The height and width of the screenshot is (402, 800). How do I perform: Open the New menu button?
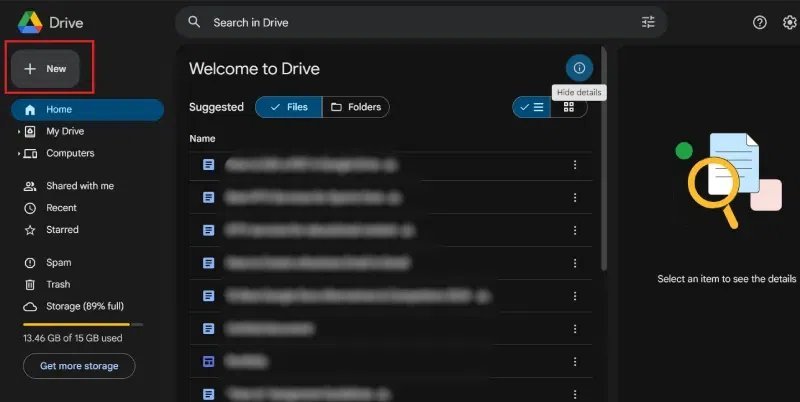tap(45, 68)
